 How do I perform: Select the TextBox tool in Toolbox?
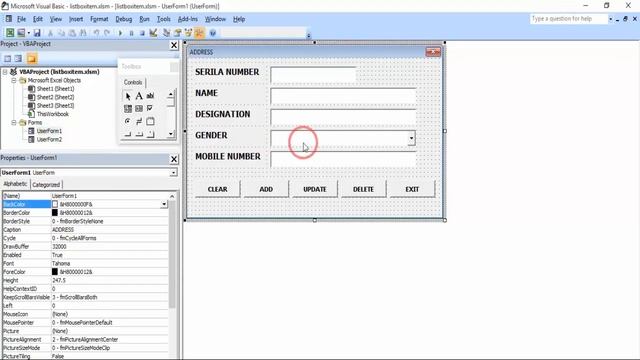coord(150,96)
